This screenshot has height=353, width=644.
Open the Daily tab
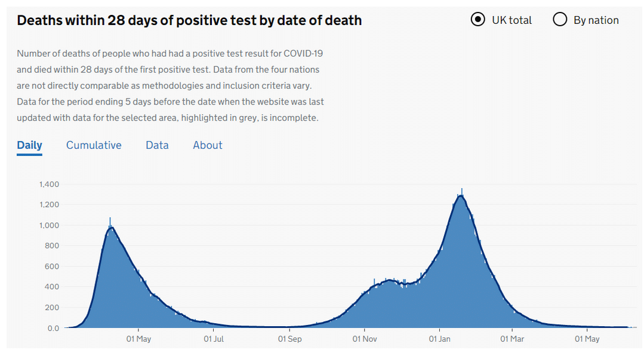pyautogui.click(x=29, y=145)
